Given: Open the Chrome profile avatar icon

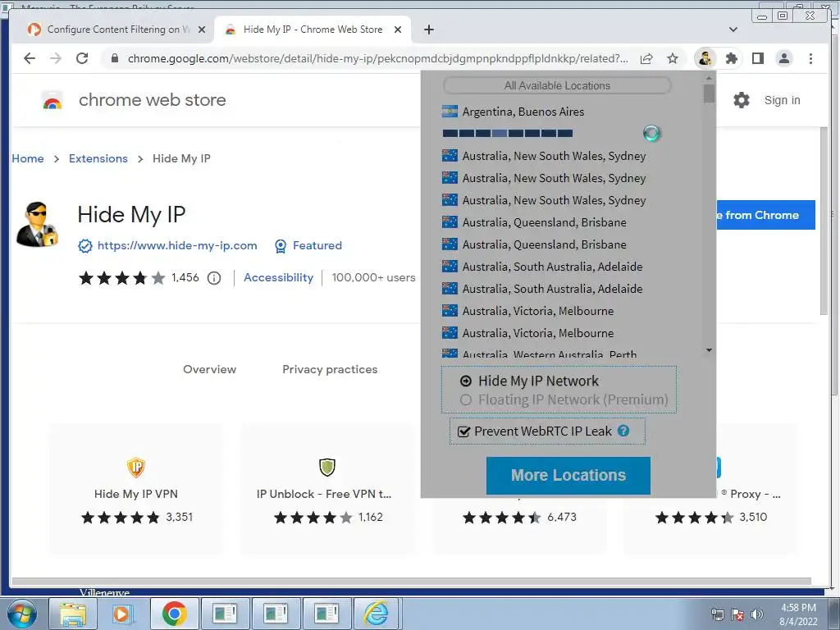Looking at the screenshot, I should [784, 58].
